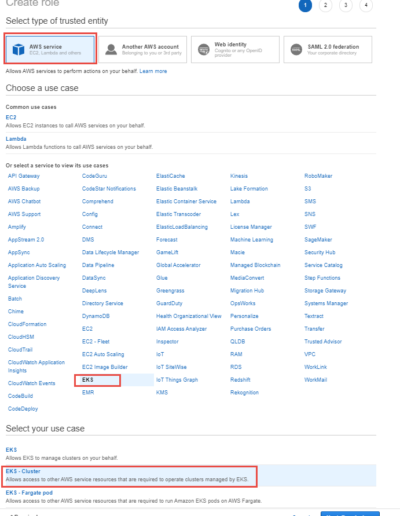Select DynamoDB service link
Viewport: 400px width, 516px height.
tap(96, 316)
